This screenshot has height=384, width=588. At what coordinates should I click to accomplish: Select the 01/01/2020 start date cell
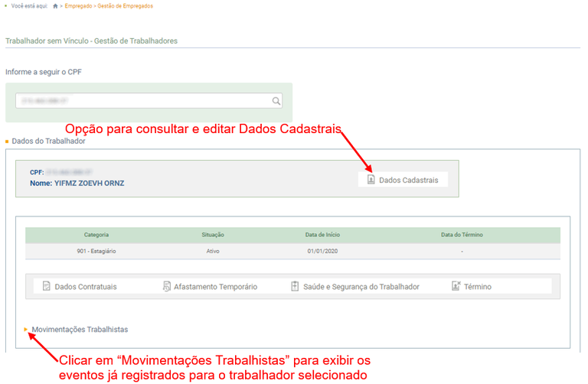(x=322, y=251)
